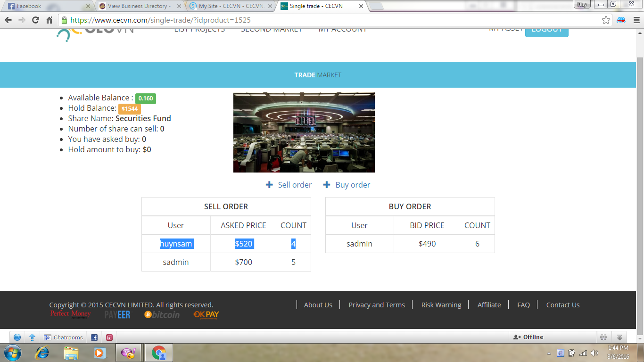Open the Affiliate footer link
Screen dimensions: 644x362
pos(489,305)
